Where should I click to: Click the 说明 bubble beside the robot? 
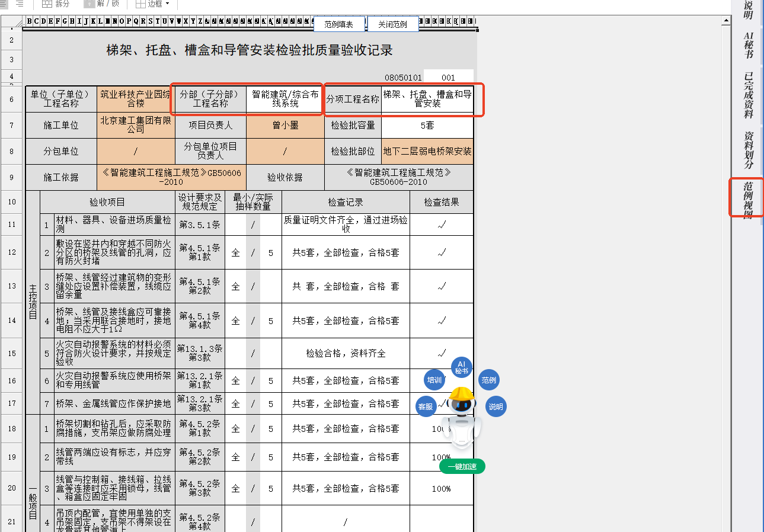(x=496, y=407)
